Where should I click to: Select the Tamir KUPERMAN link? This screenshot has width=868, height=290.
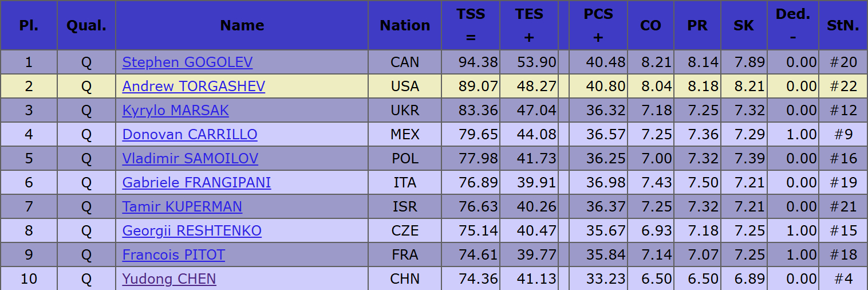(182, 206)
